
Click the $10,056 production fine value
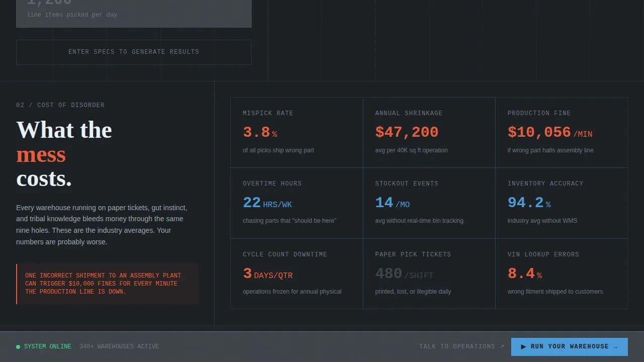coord(550,132)
